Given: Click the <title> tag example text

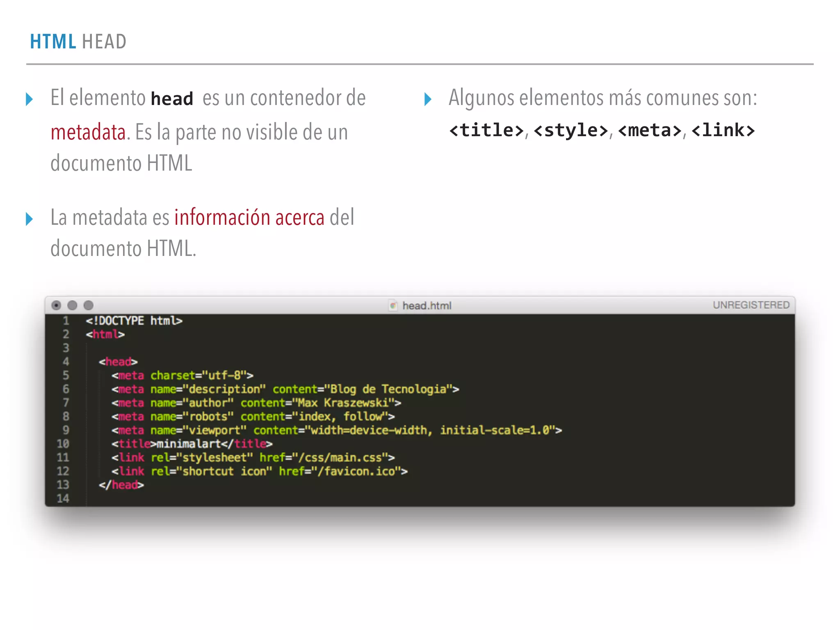Looking at the screenshot, I should 486,130.
